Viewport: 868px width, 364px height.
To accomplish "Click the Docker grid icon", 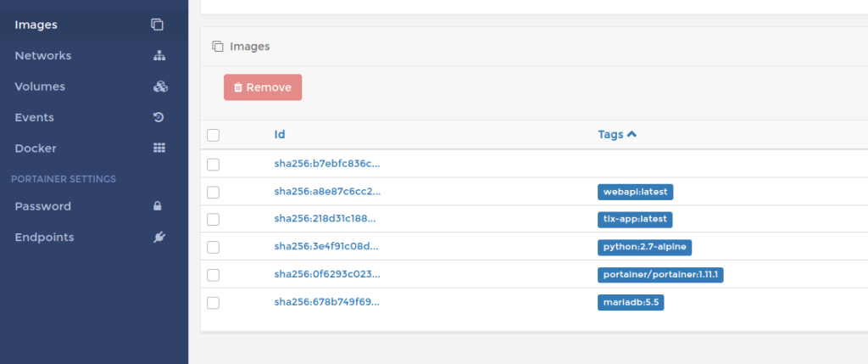I will click(159, 148).
